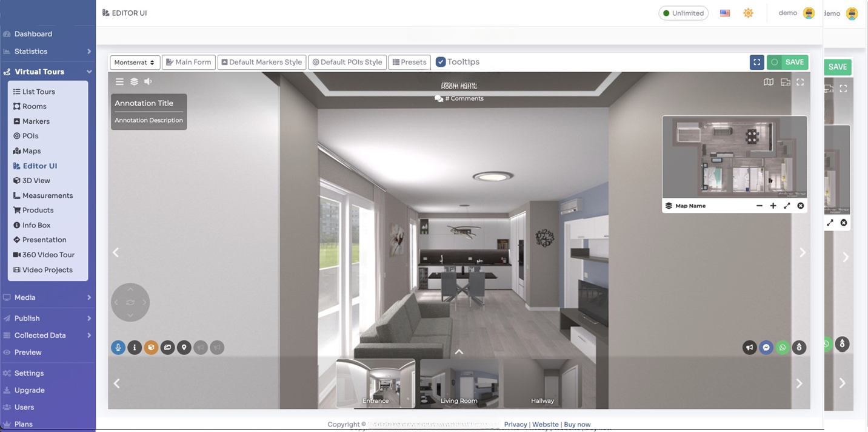Uncheck the Tooltips checkbox
The height and width of the screenshot is (432, 868).
click(441, 61)
